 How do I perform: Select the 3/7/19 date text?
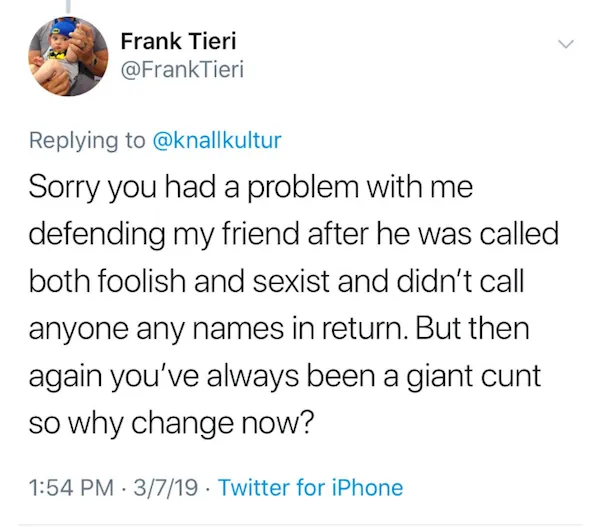coord(169,487)
